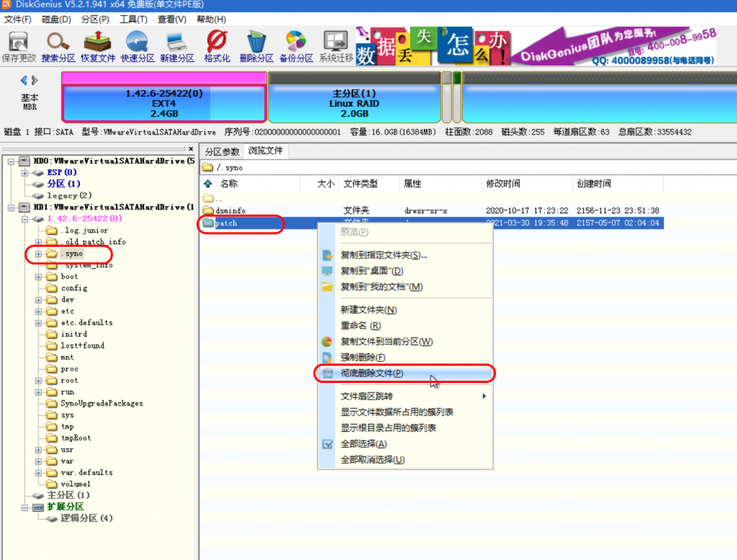The image size is (737, 560).
Task: Choose 全部选择(A) in context menu
Action: coord(404,444)
